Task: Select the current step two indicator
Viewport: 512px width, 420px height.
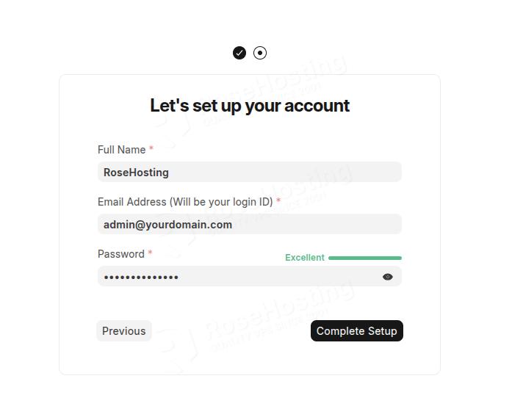Action: tap(260, 53)
